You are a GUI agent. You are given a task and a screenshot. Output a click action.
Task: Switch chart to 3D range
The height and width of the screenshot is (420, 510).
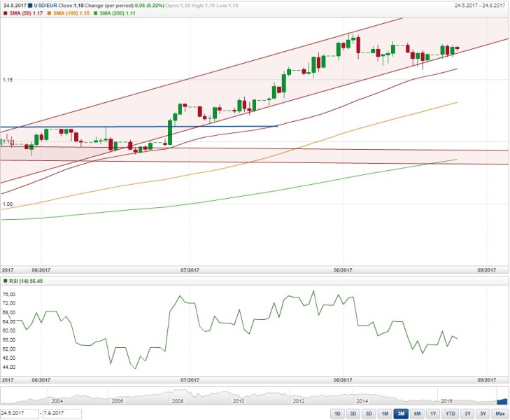point(353,414)
